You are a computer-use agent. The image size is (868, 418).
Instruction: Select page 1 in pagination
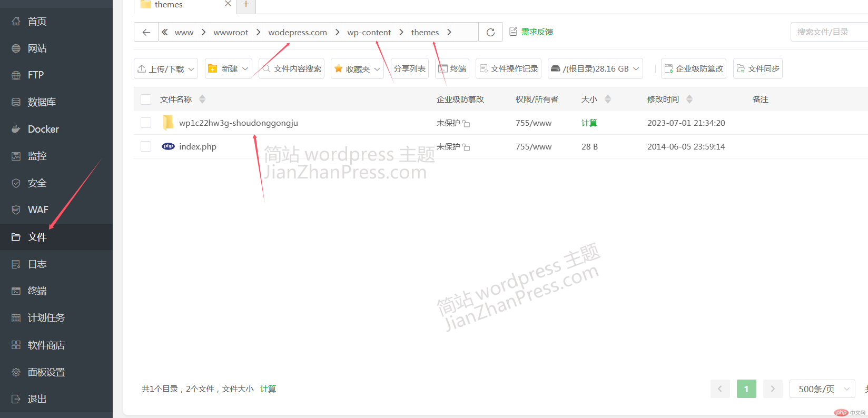click(x=746, y=389)
